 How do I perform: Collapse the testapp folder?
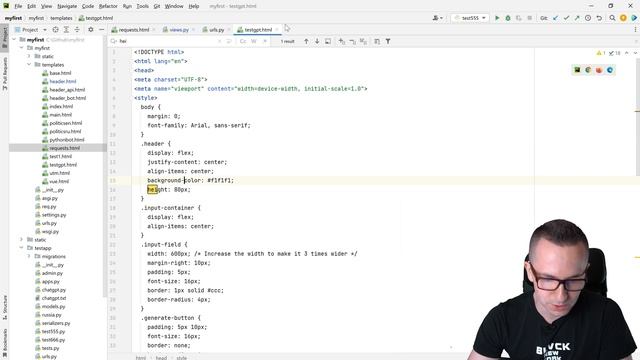pyautogui.click(x=22, y=248)
